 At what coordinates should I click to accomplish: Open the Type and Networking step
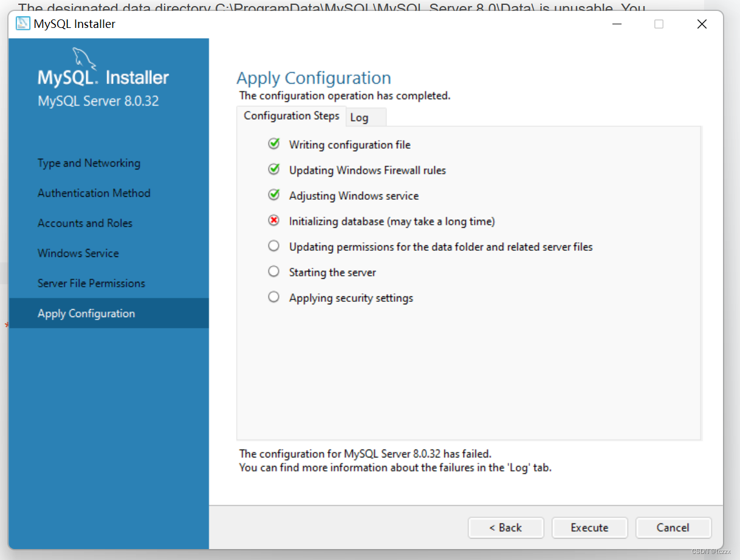(89, 163)
